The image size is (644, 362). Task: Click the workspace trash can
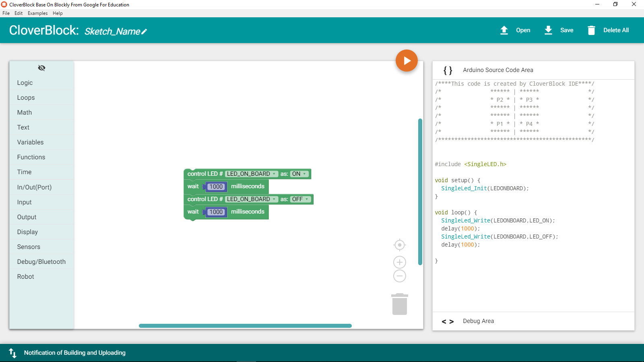[x=399, y=304]
